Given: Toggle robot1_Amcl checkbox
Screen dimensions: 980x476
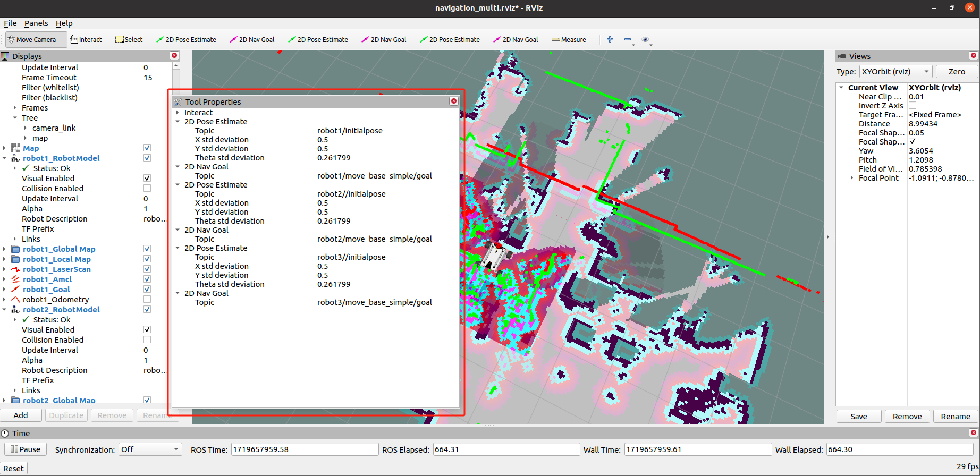Looking at the screenshot, I should pyautogui.click(x=147, y=279).
